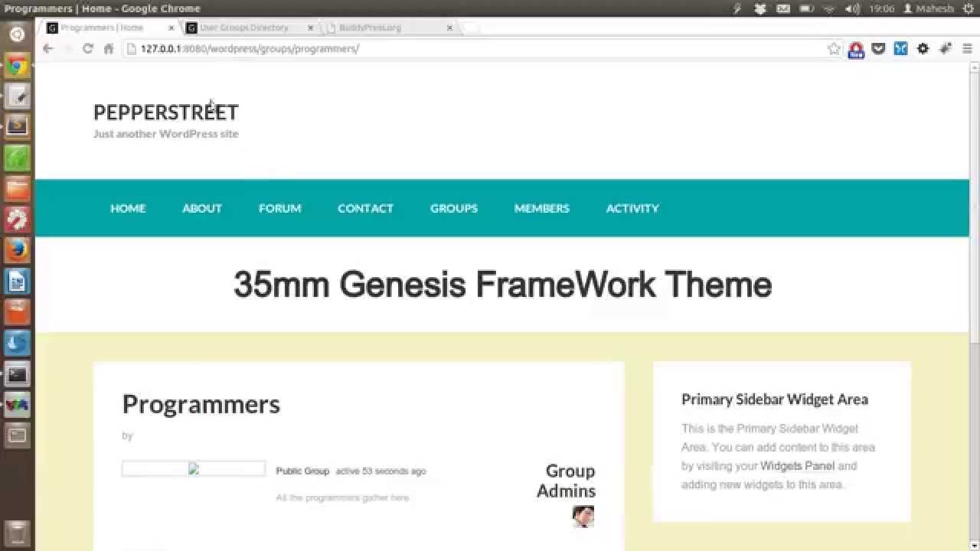
Task: Open the red magnet extension icon
Action: tap(856, 49)
